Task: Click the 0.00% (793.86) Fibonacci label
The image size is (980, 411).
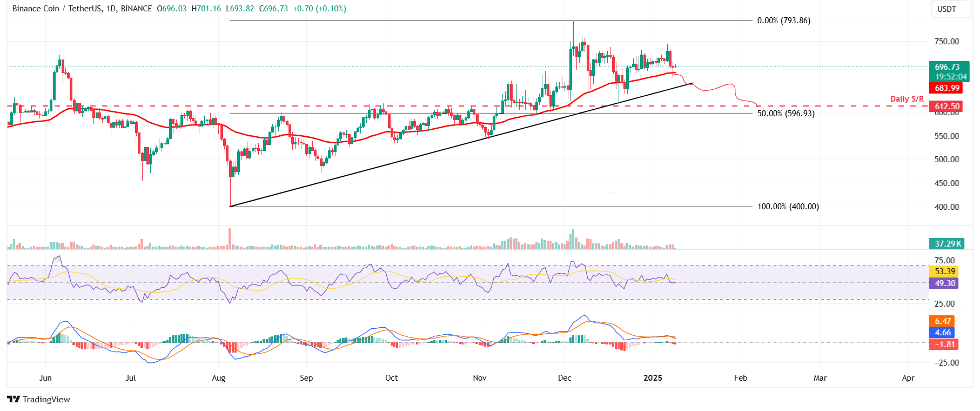Action: pyautogui.click(x=784, y=21)
